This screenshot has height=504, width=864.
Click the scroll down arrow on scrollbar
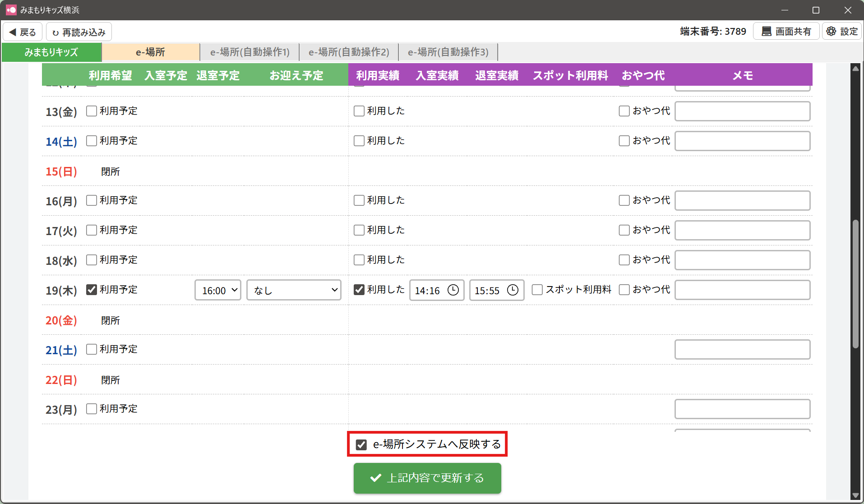point(855,495)
